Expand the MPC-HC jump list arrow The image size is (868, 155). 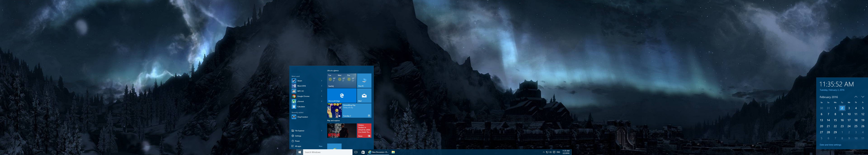tap(321, 91)
